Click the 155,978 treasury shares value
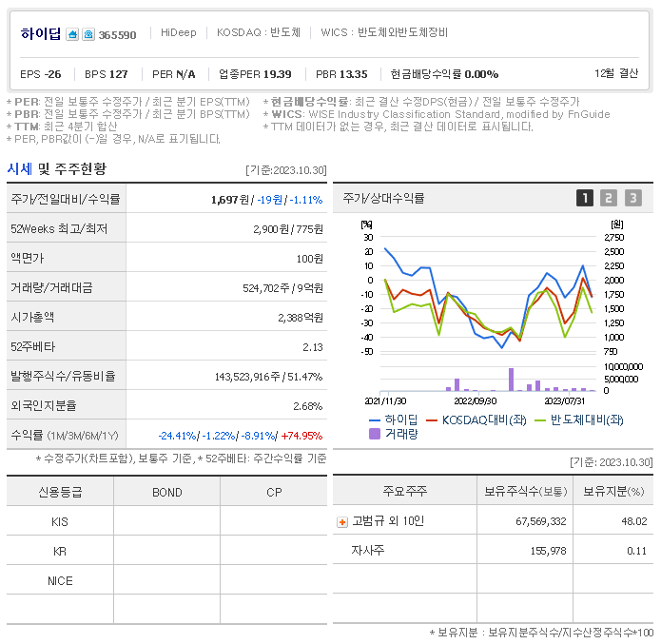The height and width of the screenshot is (644, 661). click(549, 551)
